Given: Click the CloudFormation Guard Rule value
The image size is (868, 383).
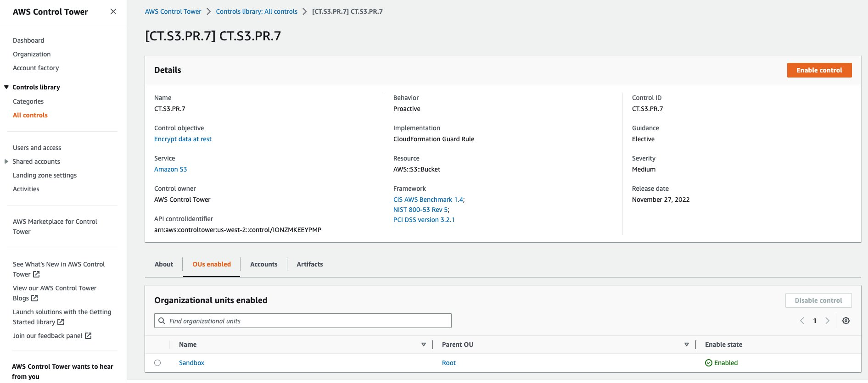Looking at the screenshot, I should point(434,139).
